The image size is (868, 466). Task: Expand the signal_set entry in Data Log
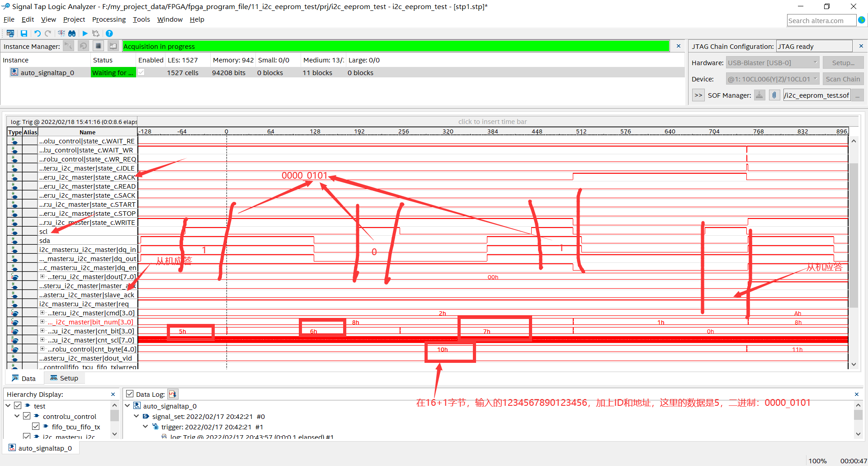136,416
